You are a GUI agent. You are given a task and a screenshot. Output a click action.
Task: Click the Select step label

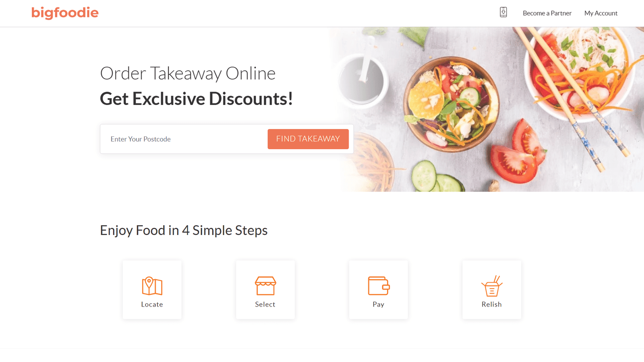click(265, 304)
